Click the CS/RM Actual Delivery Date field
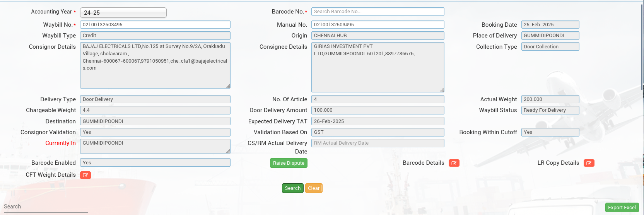 click(378, 143)
